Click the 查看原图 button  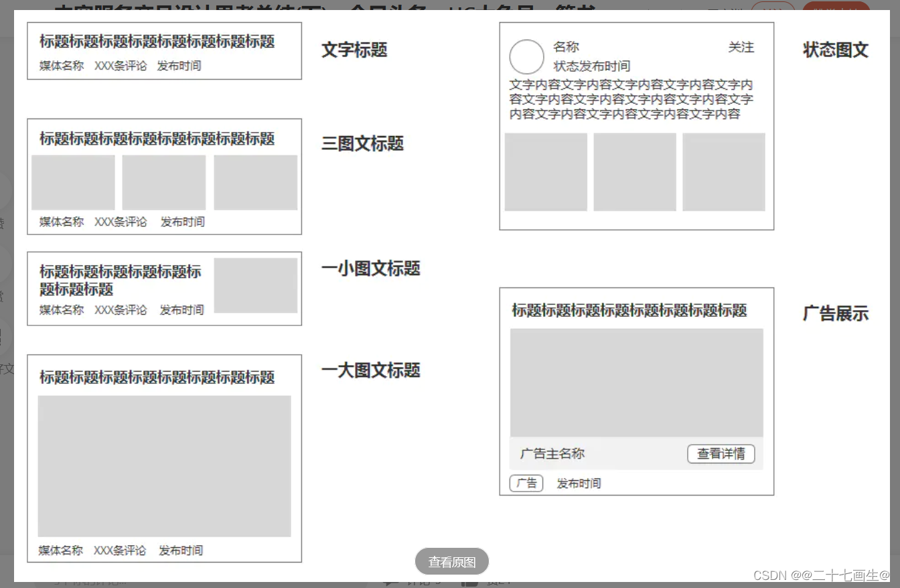tap(452, 562)
